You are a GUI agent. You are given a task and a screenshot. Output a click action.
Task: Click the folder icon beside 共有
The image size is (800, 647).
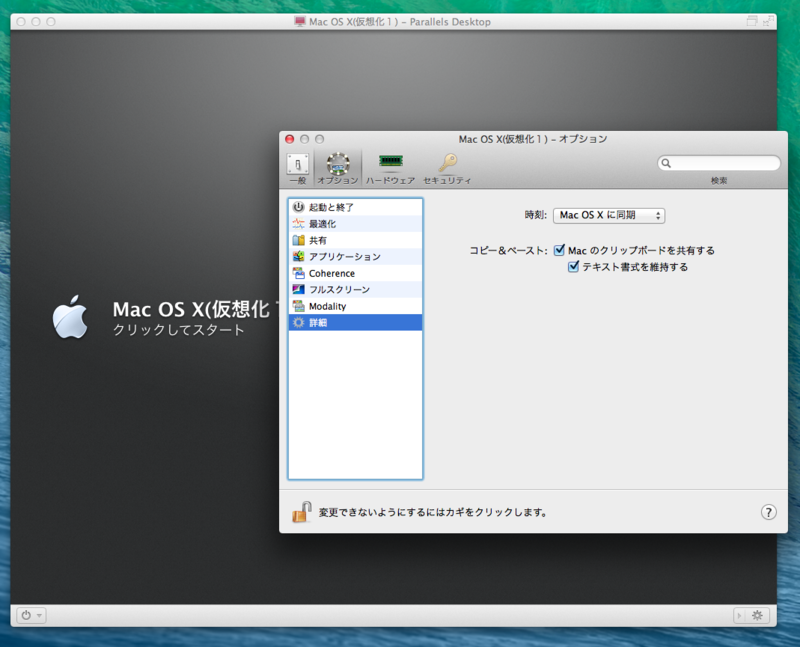(298, 240)
